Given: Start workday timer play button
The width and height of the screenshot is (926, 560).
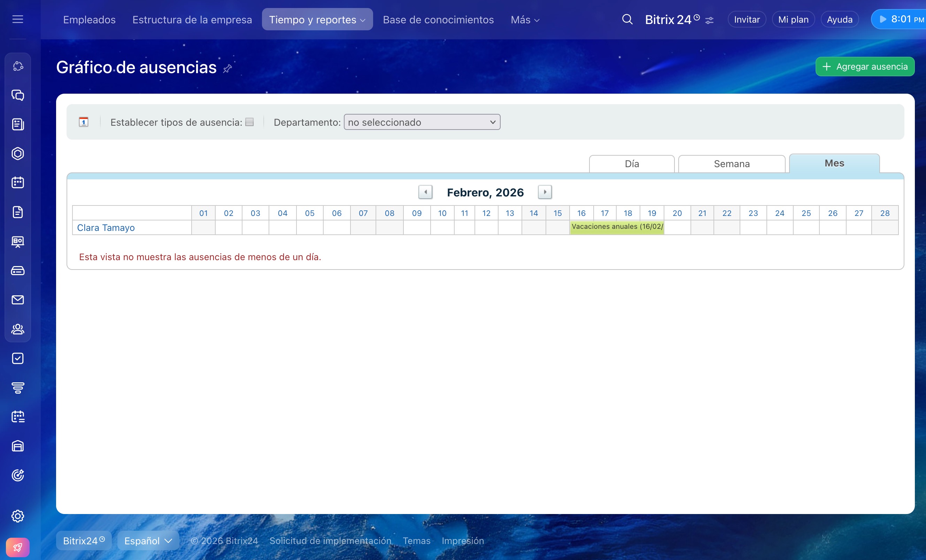Looking at the screenshot, I should [883, 19].
